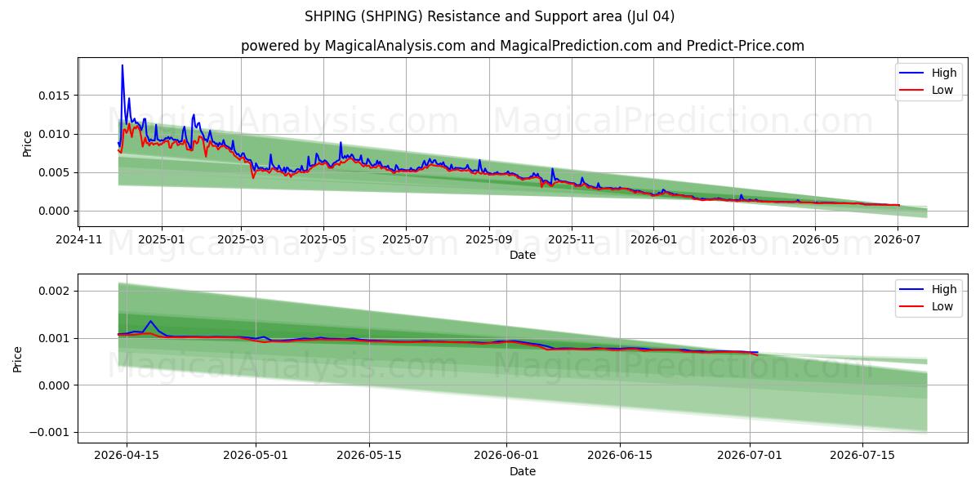
Task: Click the bottom chart y-axis value 0.001
Action: pyautogui.click(x=56, y=338)
